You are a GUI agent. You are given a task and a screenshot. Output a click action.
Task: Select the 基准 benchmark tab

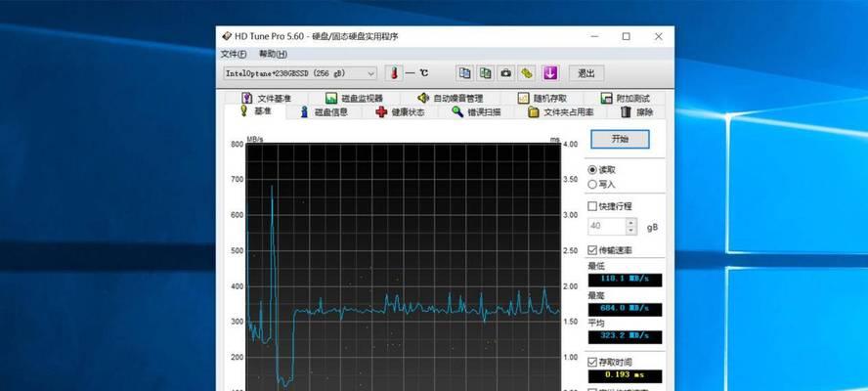[x=255, y=111]
